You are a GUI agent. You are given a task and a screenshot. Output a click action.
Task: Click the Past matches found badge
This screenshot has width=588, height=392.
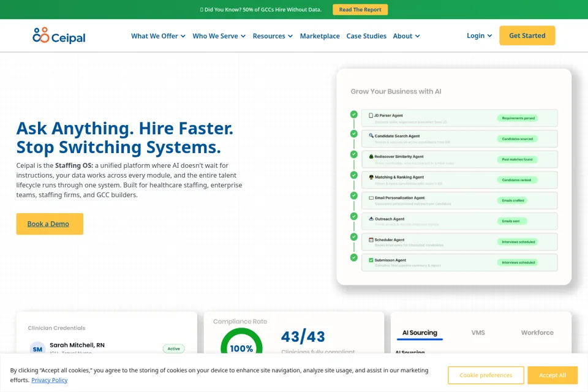click(517, 159)
